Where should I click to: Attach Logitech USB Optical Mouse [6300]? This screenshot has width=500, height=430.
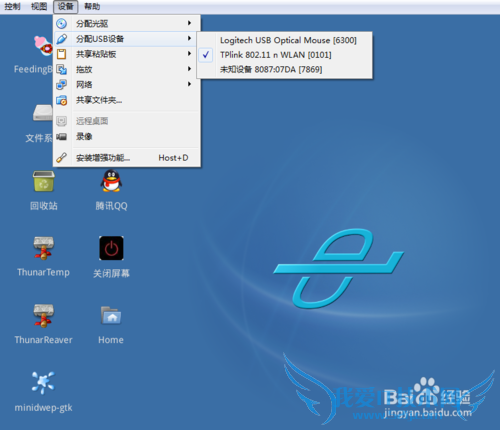click(x=285, y=40)
